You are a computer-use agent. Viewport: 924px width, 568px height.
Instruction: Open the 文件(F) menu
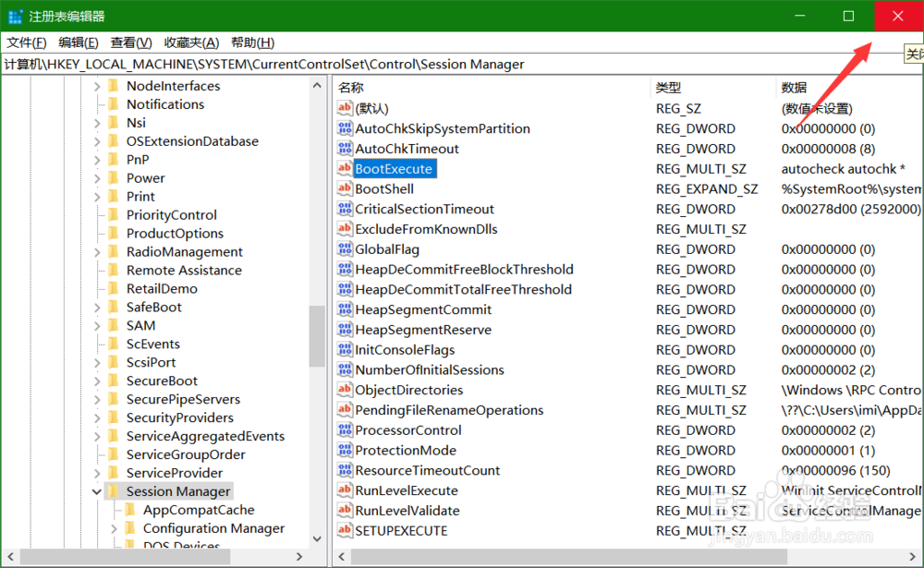tap(27, 42)
